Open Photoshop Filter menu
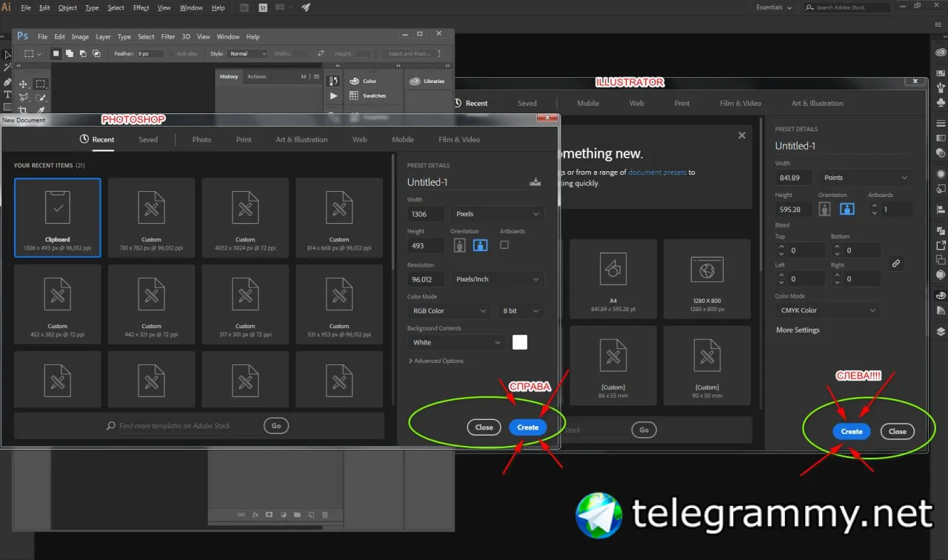 click(168, 36)
